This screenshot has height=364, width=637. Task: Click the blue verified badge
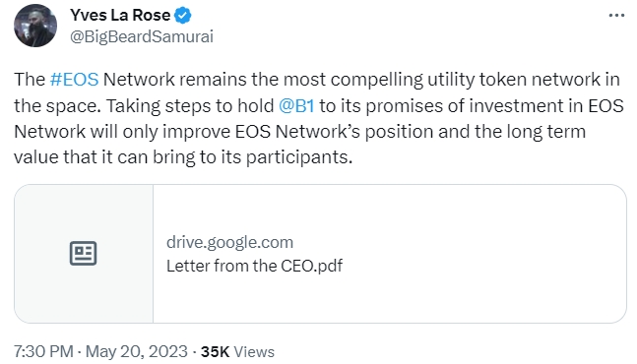[x=183, y=16]
